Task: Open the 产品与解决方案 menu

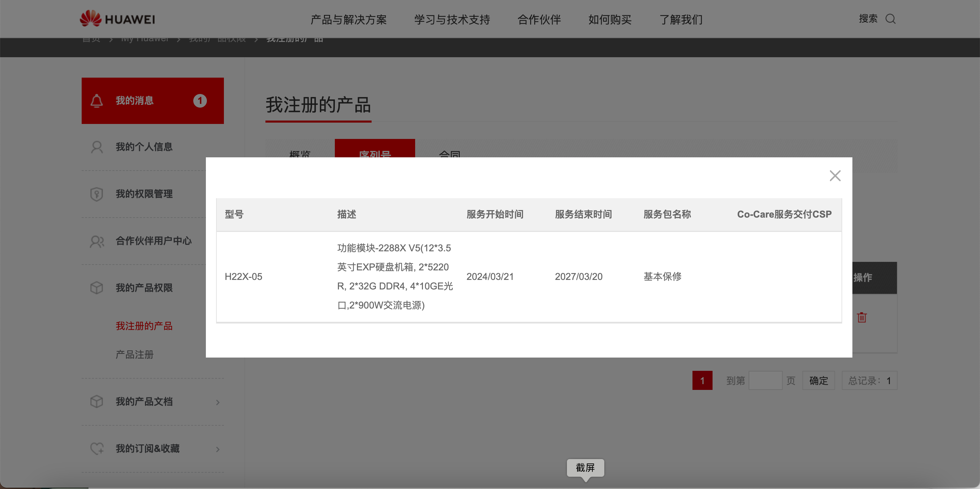Action: point(348,19)
